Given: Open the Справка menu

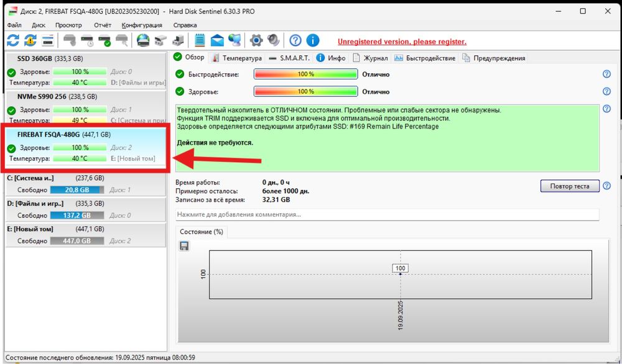Looking at the screenshot, I should (185, 25).
